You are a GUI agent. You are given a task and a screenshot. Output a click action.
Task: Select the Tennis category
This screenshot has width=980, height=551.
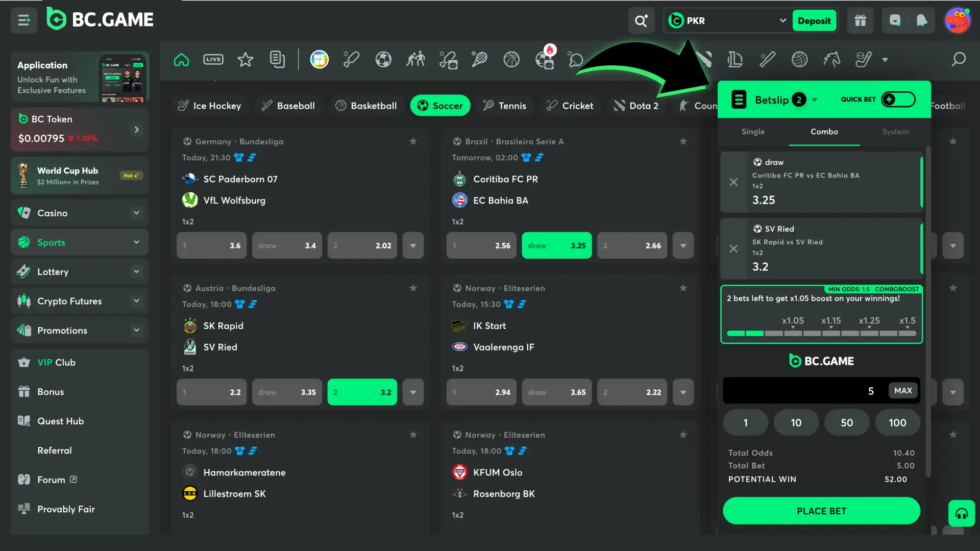coord(504,106)
